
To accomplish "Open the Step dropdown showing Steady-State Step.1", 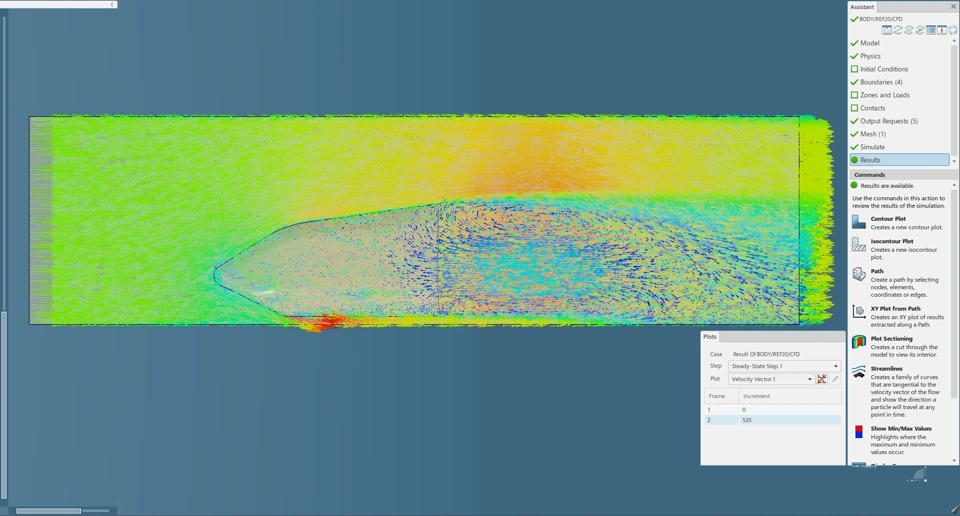I will pyautogui.click(x=784, y=366).
